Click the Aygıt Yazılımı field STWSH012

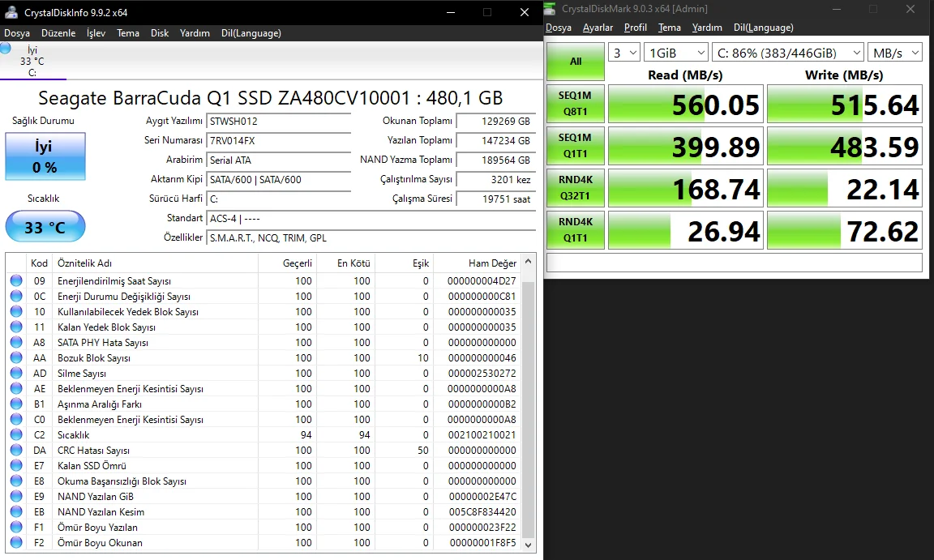279,122
